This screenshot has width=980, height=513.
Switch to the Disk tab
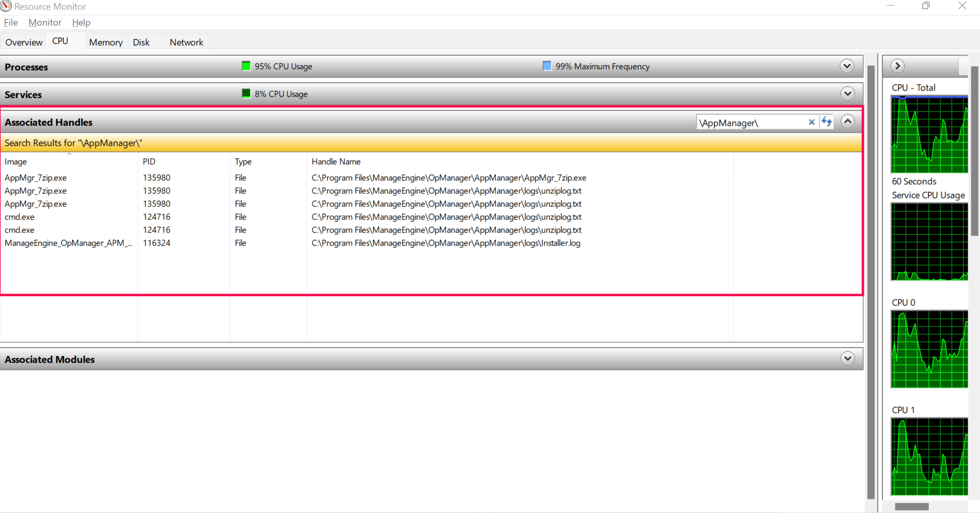point(141,42)
